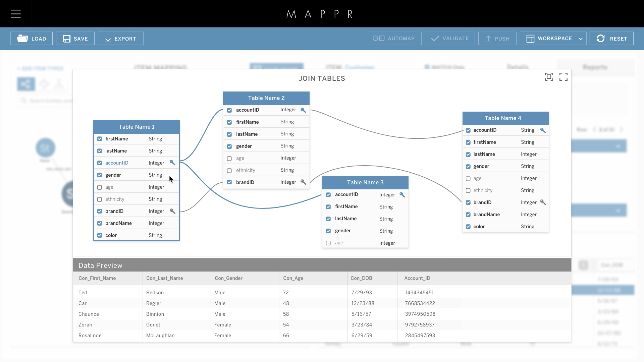This screenshot has height=362, width=644.
Task: Check ethnicity checkbox in Table Name 1
Action: pyautogui.click(x=100, y=199)
